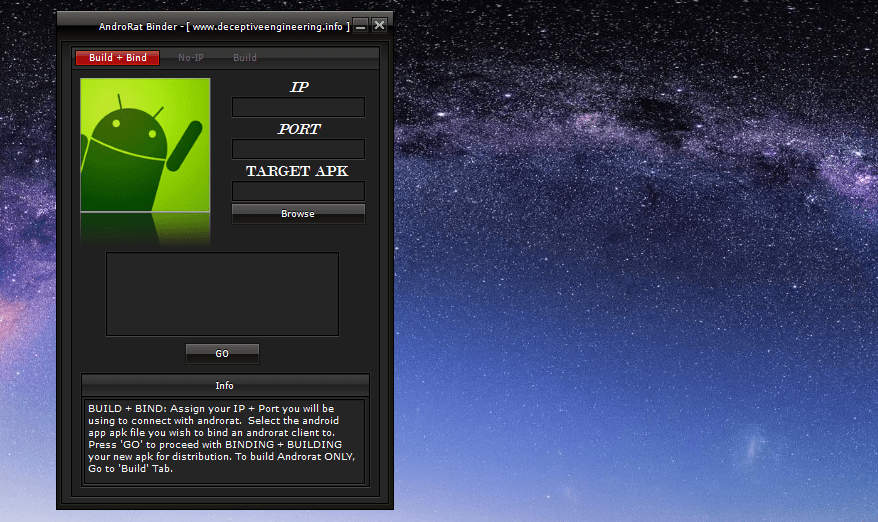
Task: Switch to the No-IP tab
Action: (191, 58)
